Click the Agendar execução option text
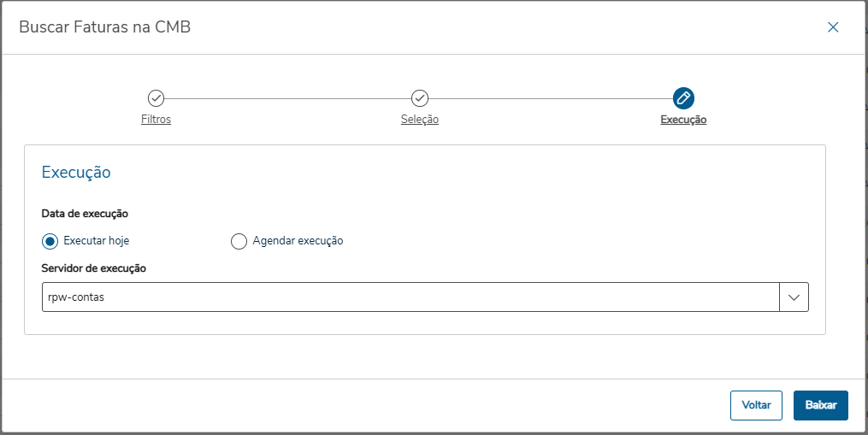 [x=298, y=241]
